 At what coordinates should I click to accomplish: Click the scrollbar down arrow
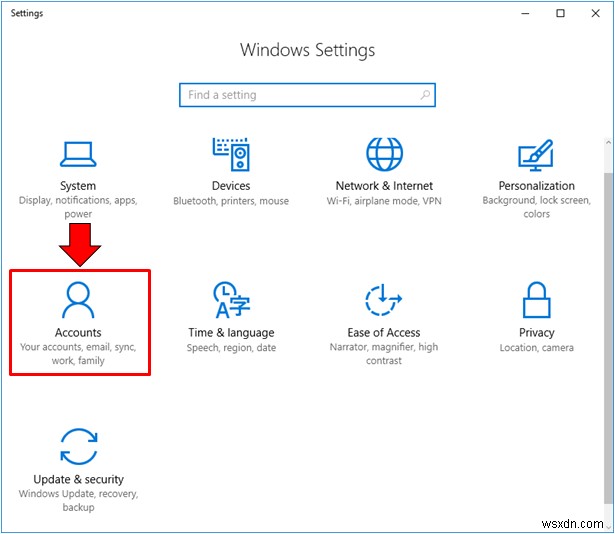(x=608, y=527)
